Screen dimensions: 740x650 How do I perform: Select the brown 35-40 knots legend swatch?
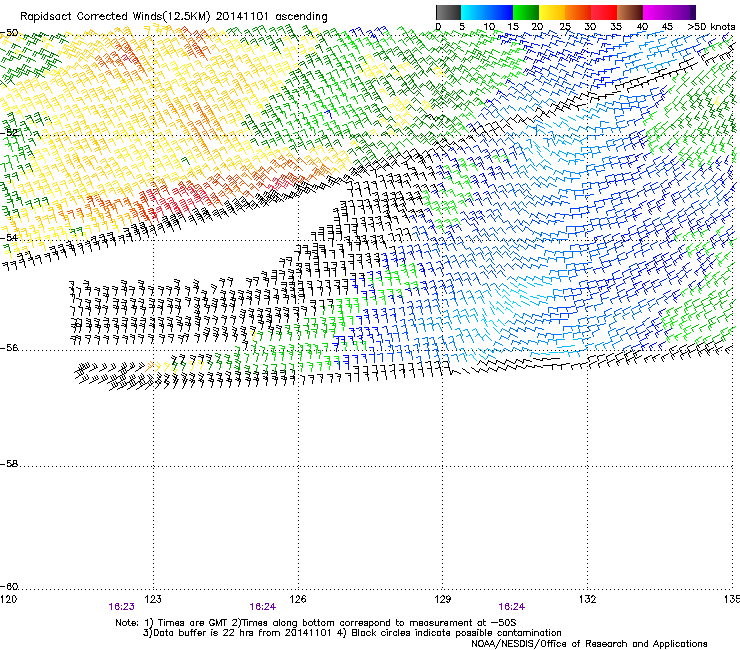pos(630,12)
